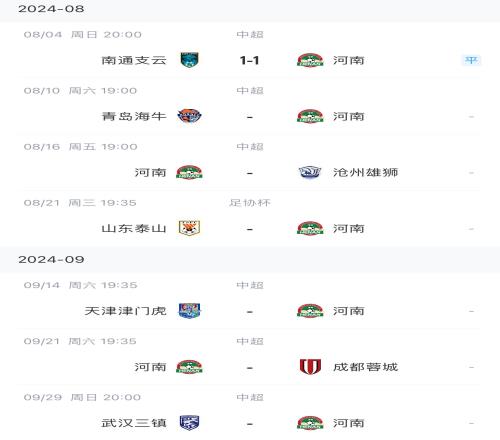Click the blue 平 draw result badge
This screenshot has width=500, height=440.
471,60
